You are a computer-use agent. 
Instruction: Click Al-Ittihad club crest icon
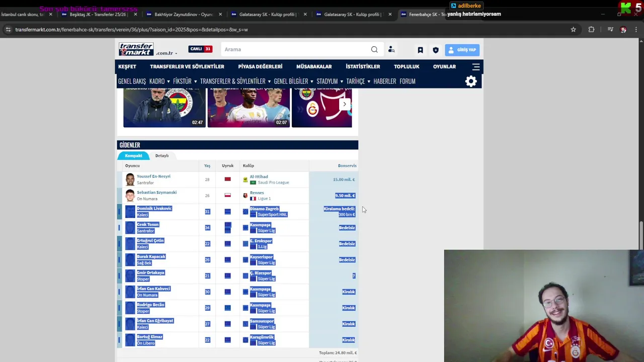click(245, 179)
